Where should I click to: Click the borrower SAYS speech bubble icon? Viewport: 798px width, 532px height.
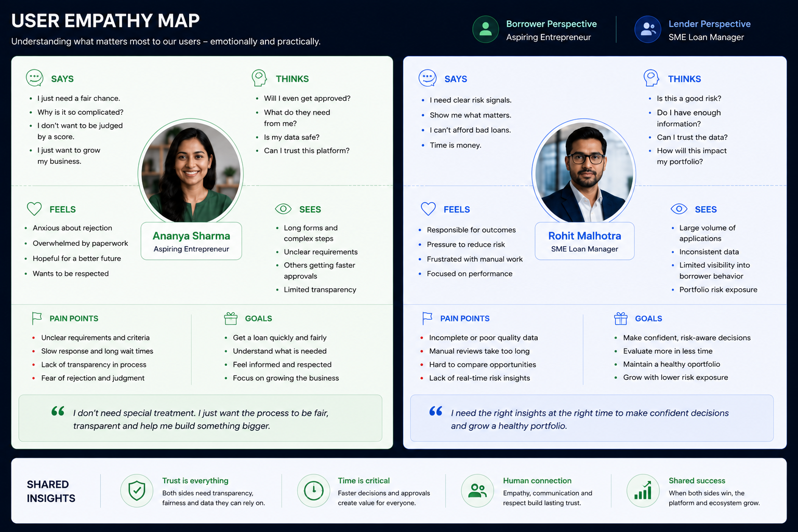coord(35,78)
